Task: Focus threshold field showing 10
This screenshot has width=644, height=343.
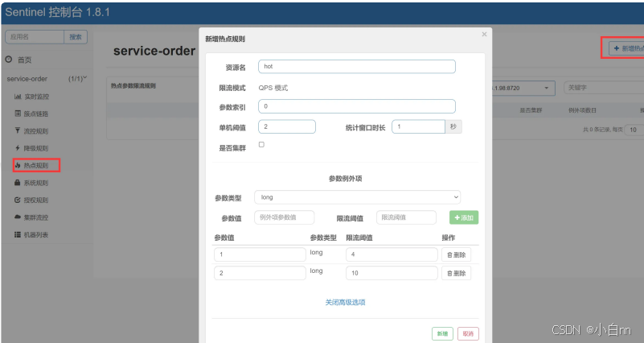Action: pos(392,273)
